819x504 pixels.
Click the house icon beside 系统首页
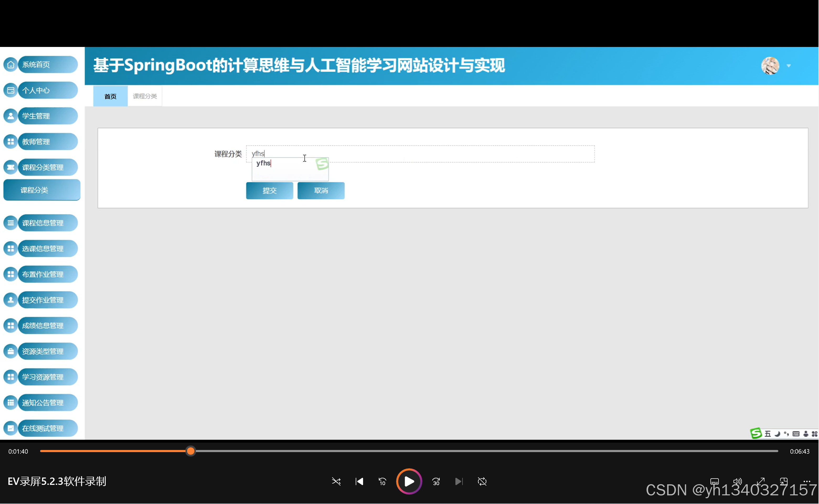(11, 65)
